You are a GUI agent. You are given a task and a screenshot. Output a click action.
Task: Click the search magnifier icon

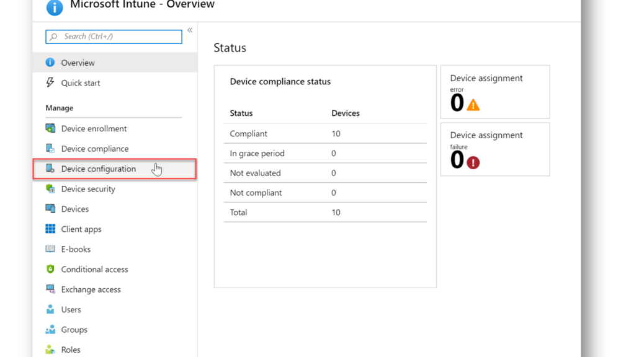(53, 37)
